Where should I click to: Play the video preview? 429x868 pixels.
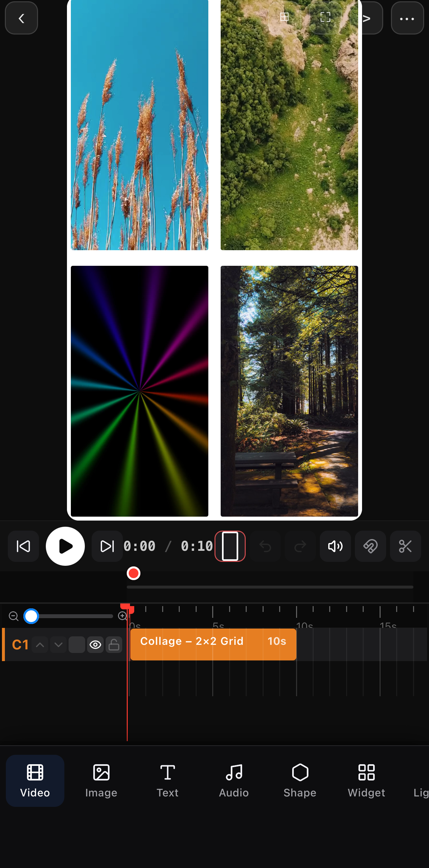click(x=65, y=546)
